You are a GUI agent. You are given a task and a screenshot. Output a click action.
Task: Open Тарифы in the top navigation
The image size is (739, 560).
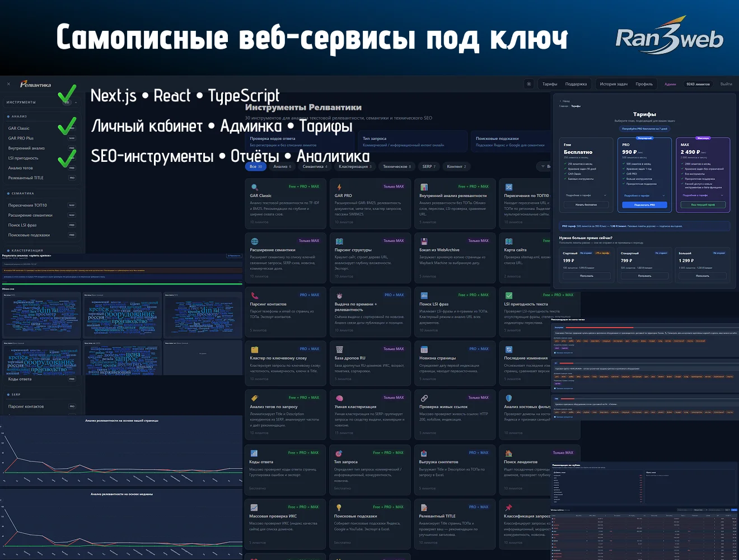click(x=550, y=84)
